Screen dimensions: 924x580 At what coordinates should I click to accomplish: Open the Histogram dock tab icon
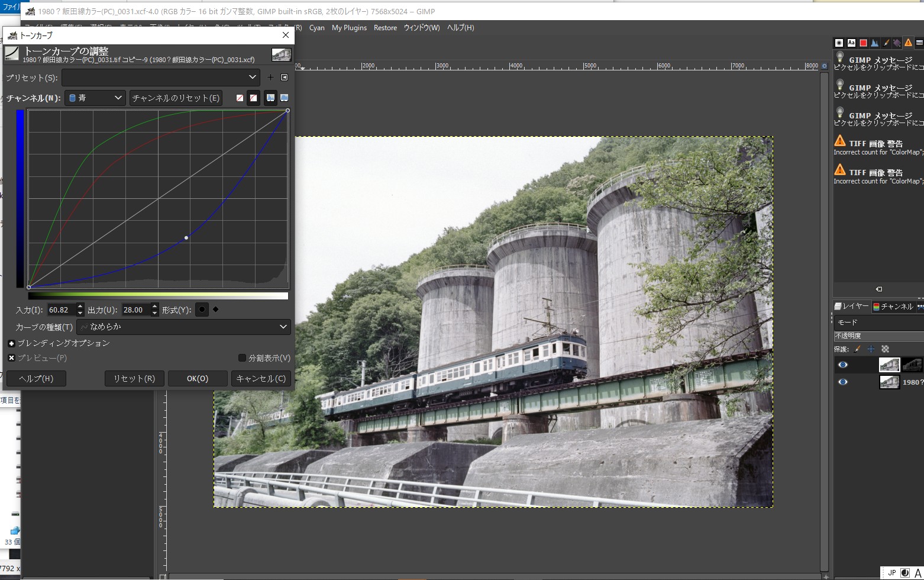tap(874, 43)
